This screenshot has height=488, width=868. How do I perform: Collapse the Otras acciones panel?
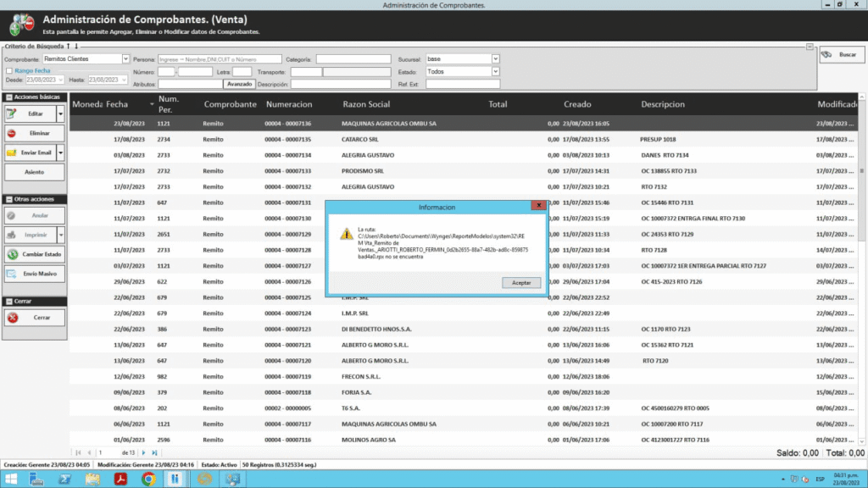point(8,199)
